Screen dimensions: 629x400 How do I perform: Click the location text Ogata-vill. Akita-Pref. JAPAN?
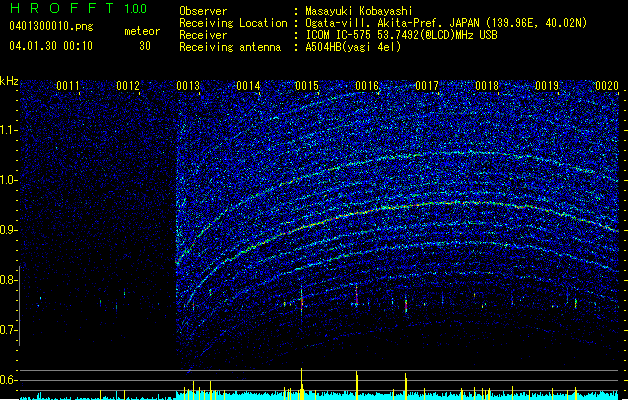tap(392, 23)
